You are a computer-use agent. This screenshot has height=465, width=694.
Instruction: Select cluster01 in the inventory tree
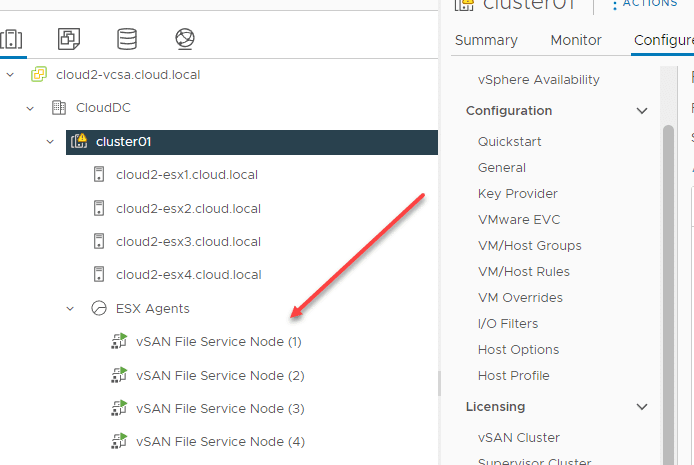pyautogui.click(x=252, y=142)
